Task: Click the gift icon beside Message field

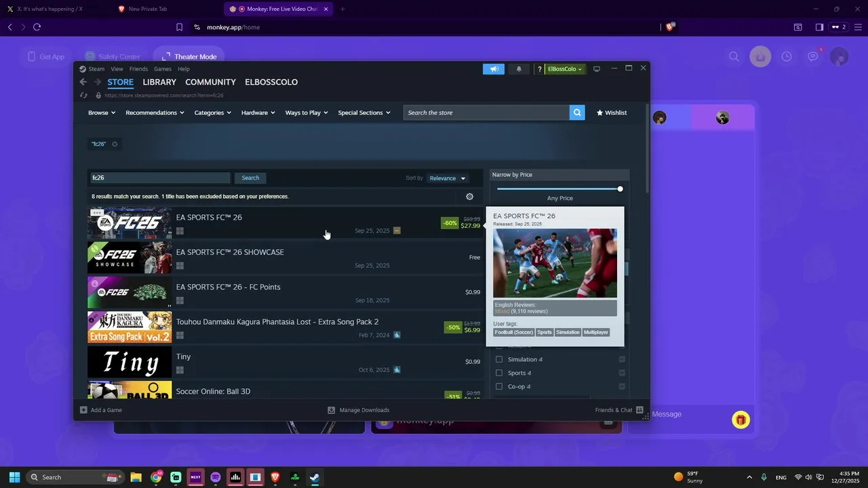Action: click(741, 420)
